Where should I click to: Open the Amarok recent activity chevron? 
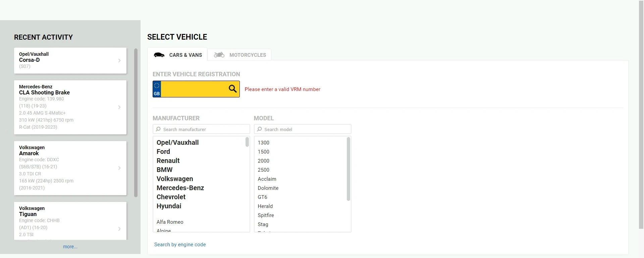(119, 168)
